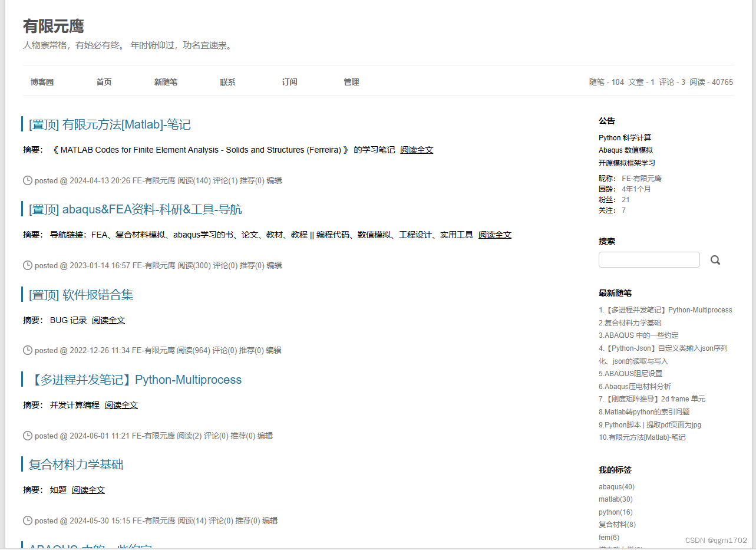Click clock icon of the 2024-04-13 post

28,180
